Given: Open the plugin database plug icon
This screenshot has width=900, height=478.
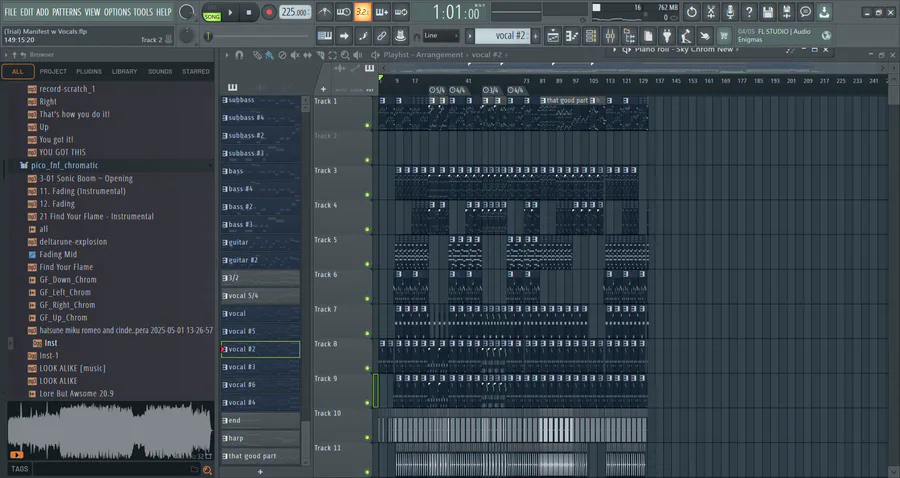Looking at the screenshot, I should click(667, 36).
